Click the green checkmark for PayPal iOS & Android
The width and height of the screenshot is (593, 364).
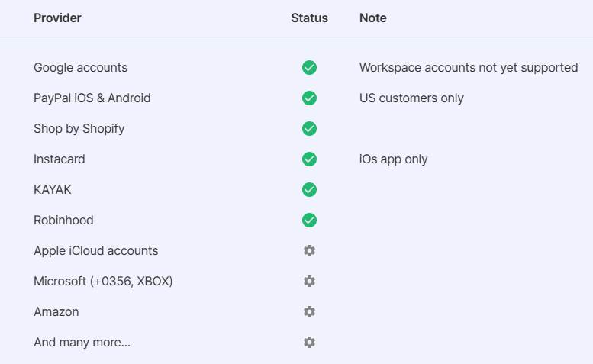point(309,98)
